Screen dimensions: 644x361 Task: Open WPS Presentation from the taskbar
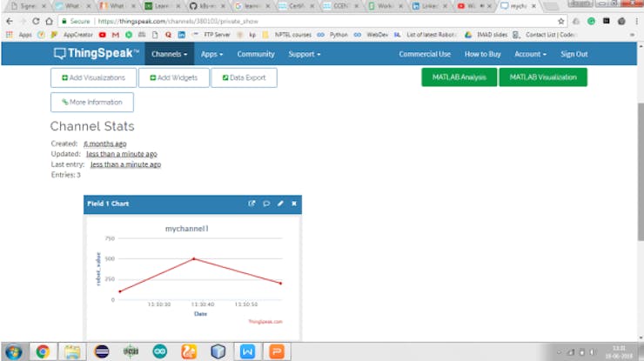tap(277, 352)
